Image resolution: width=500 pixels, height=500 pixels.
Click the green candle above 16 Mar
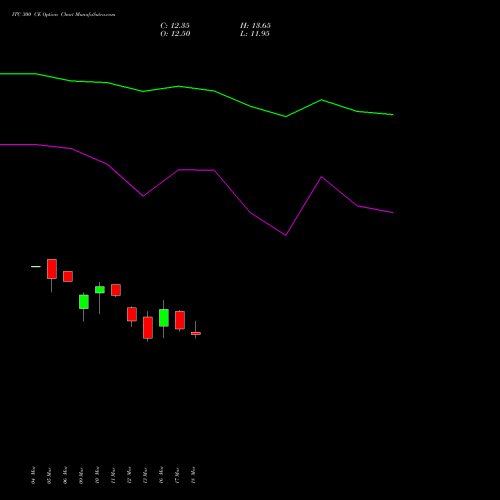tap(164, 318)
